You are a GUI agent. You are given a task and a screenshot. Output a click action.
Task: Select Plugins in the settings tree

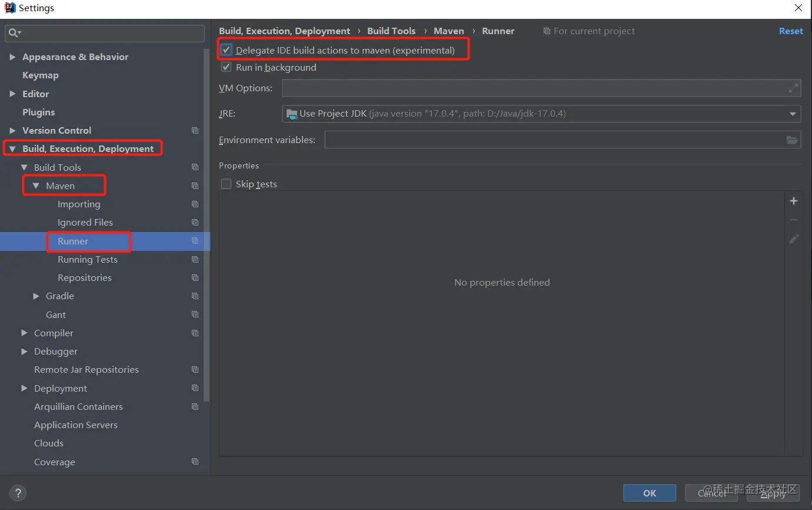click(38, 112)
